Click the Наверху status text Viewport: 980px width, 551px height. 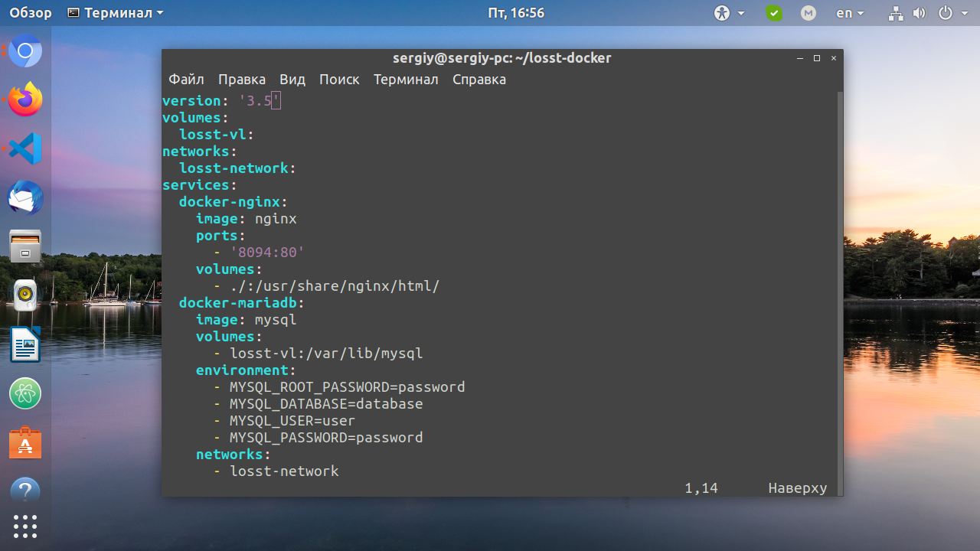click(798, 488)
